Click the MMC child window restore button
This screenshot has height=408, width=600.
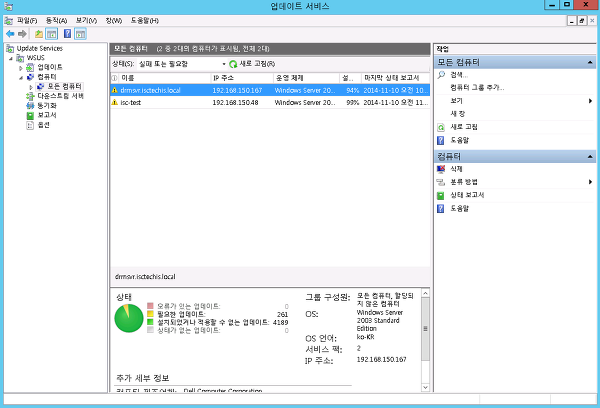pos(582,21)
